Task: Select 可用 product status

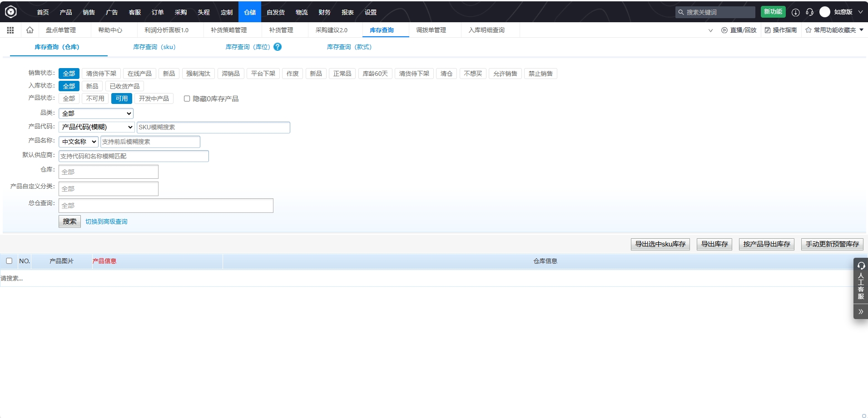Action: click(121, 98)
